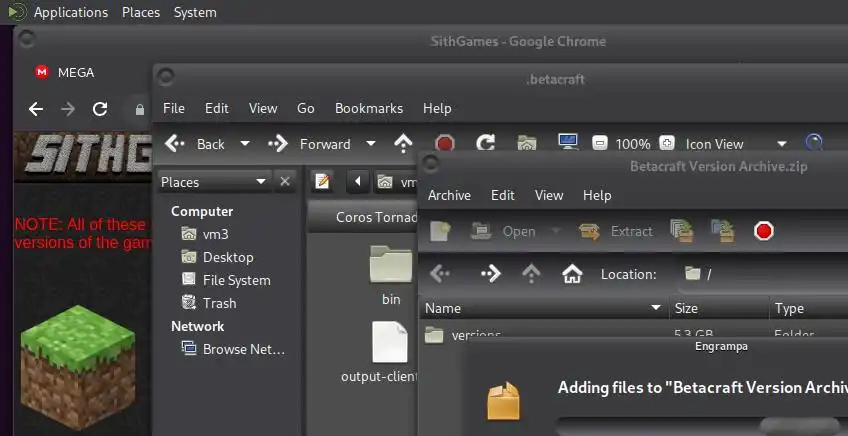Open the File menu in .betacraft window

pos(174,108)
